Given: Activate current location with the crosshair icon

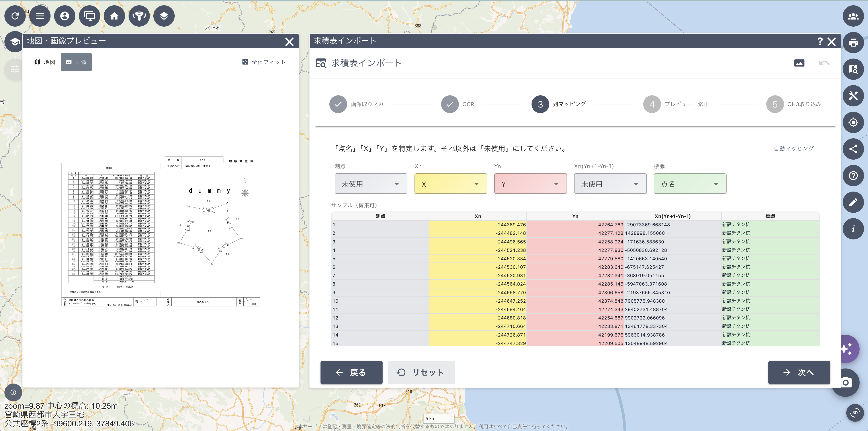Looking at the screenshot, I should pyautogui.click(x=854, y=122).
